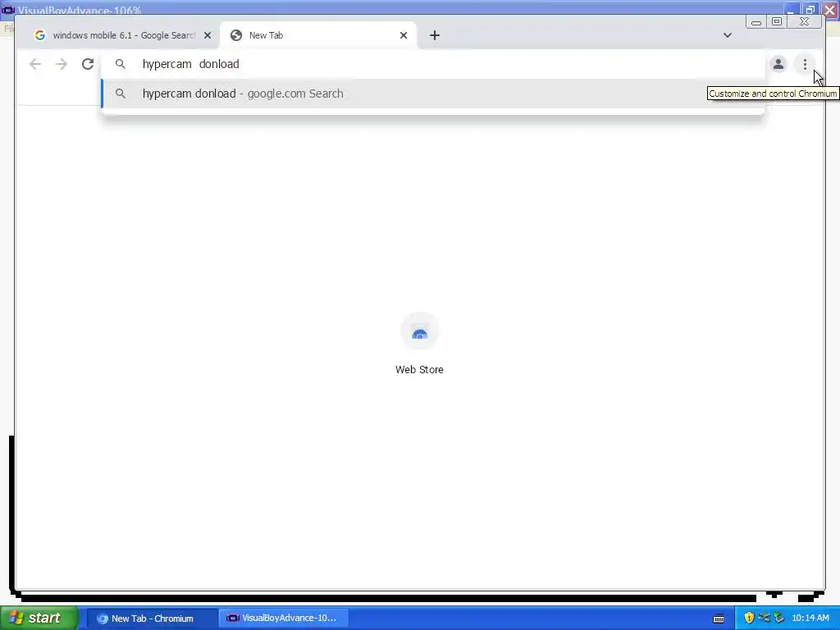Viewport: 840px width, 630px height.
Task: Click the security shield tray icon
Action: click(x=749, y=619)
